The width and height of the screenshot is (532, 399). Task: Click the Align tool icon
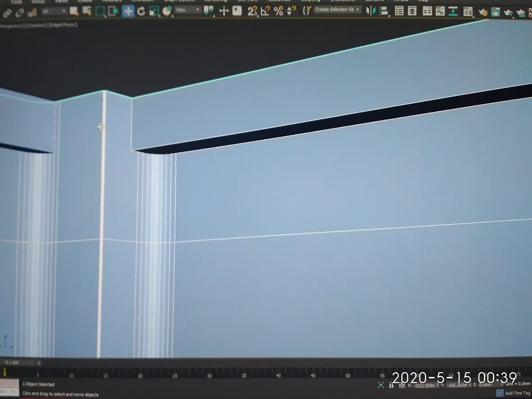384,11
